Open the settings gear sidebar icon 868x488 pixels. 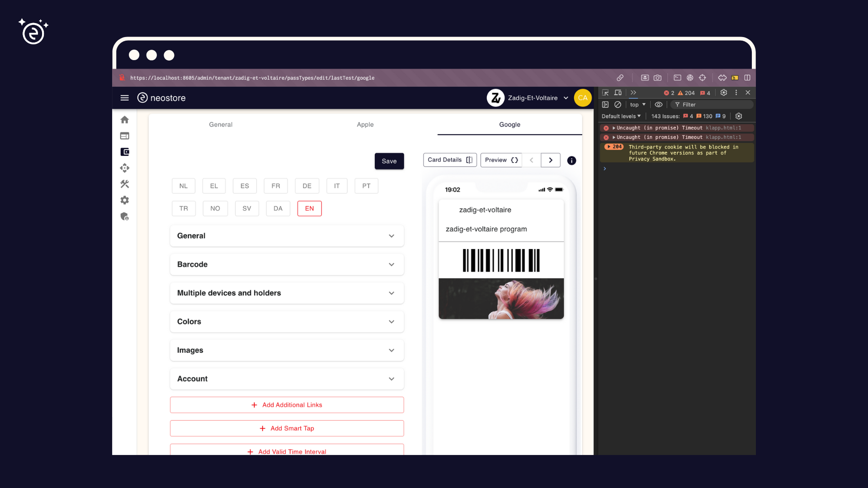pos(125,200)
